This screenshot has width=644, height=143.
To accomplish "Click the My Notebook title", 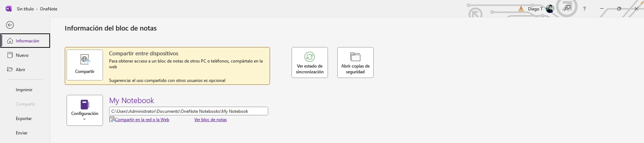I will pyautogui.click(x=132, y=100).
